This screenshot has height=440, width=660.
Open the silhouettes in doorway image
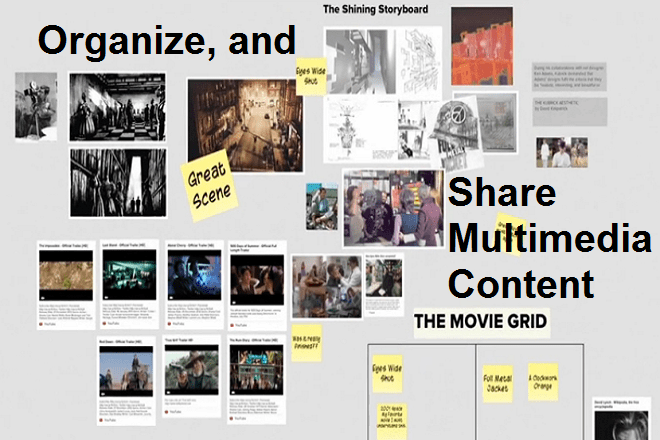point(118,183)
